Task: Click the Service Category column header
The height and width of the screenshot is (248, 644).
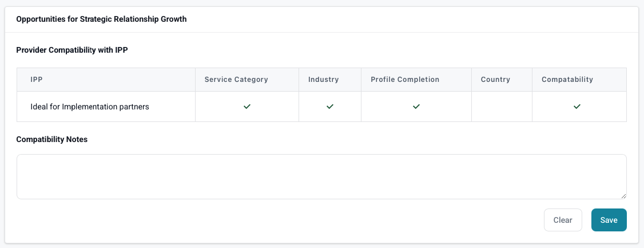Action: pyautogui.click(x=236, y=80)
